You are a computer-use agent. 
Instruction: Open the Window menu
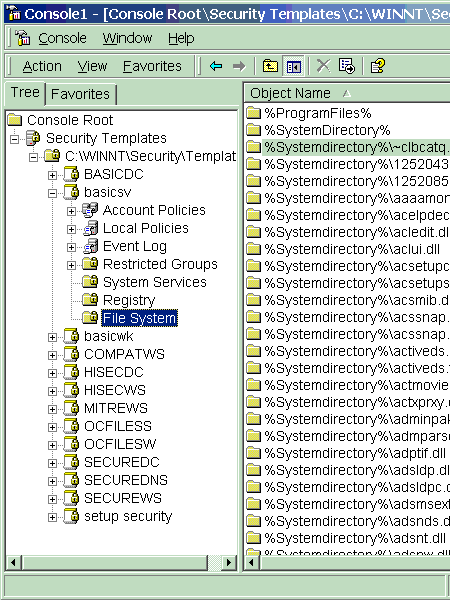click(127, 38)
